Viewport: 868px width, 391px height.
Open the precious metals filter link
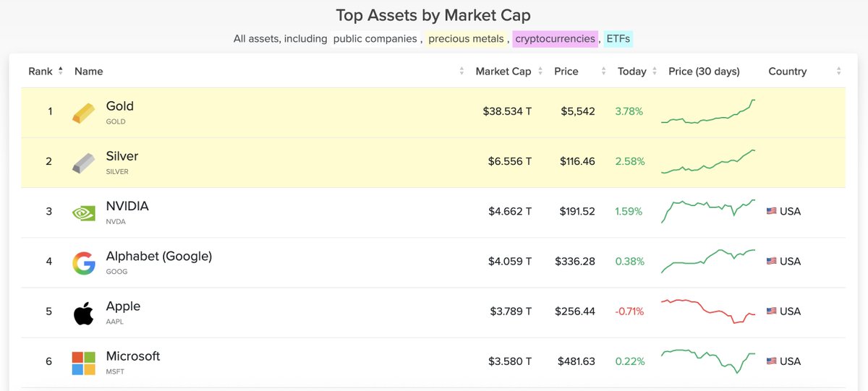pyautogui.click(x=466, y=38)
